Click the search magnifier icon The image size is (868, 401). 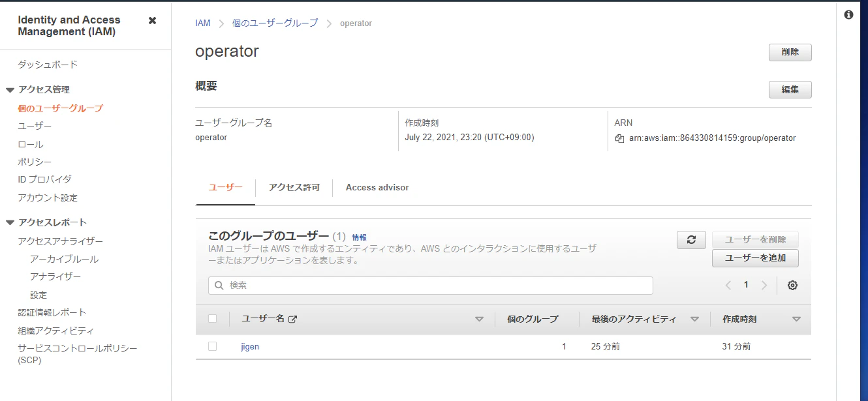(219, 286)
